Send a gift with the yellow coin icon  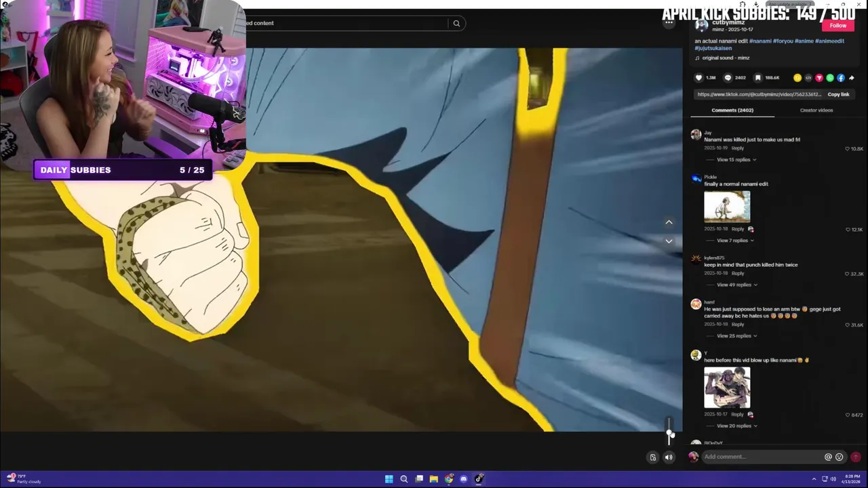797,78
